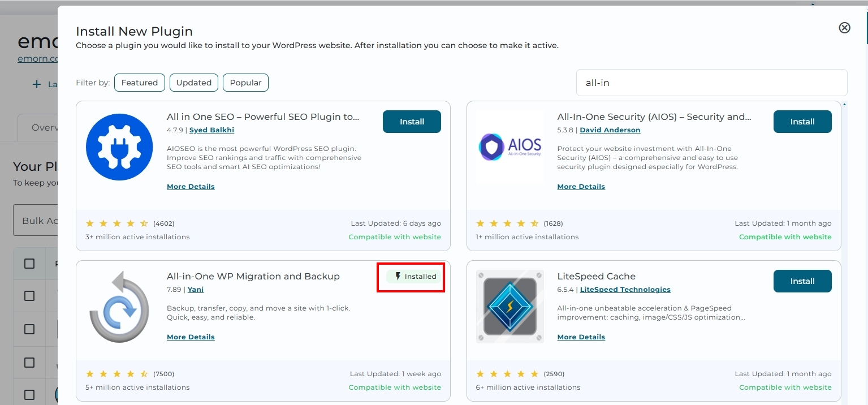Screen dimensions: 868x405
Task: Click the (4602) rating count
Action: pos(164,223)
